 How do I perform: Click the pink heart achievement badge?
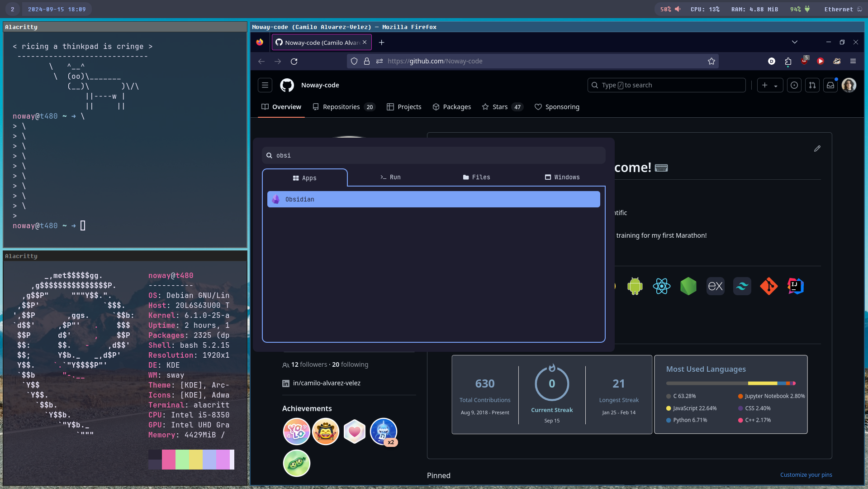(x=355, y=431)
